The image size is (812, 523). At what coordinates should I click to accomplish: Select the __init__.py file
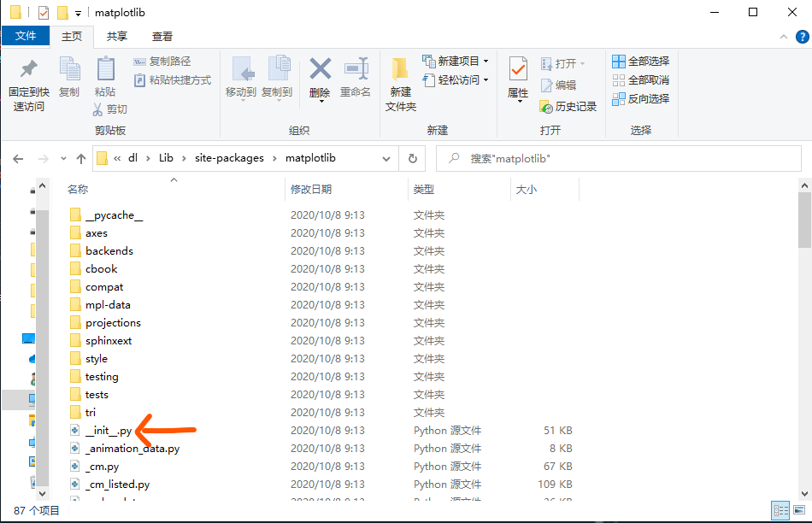point(109,431)
